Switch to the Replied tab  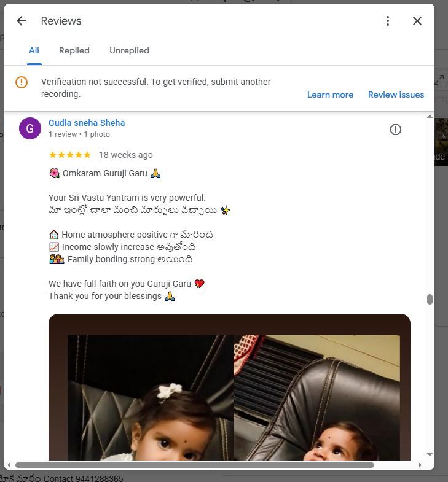pyautogui.click(x=74, y=50)
